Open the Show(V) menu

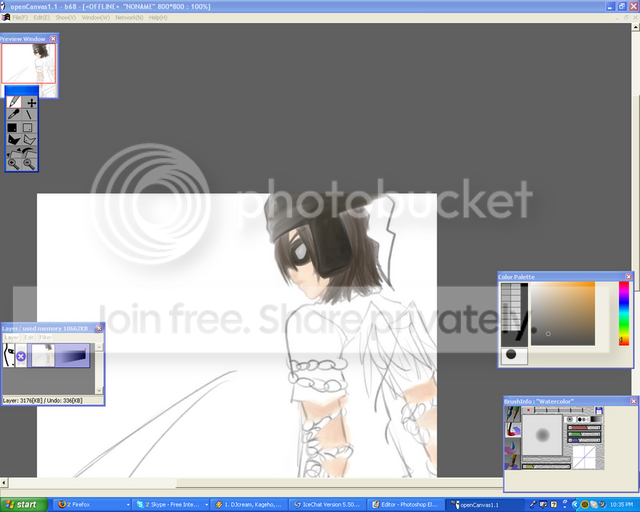click(x=65, y=18)
